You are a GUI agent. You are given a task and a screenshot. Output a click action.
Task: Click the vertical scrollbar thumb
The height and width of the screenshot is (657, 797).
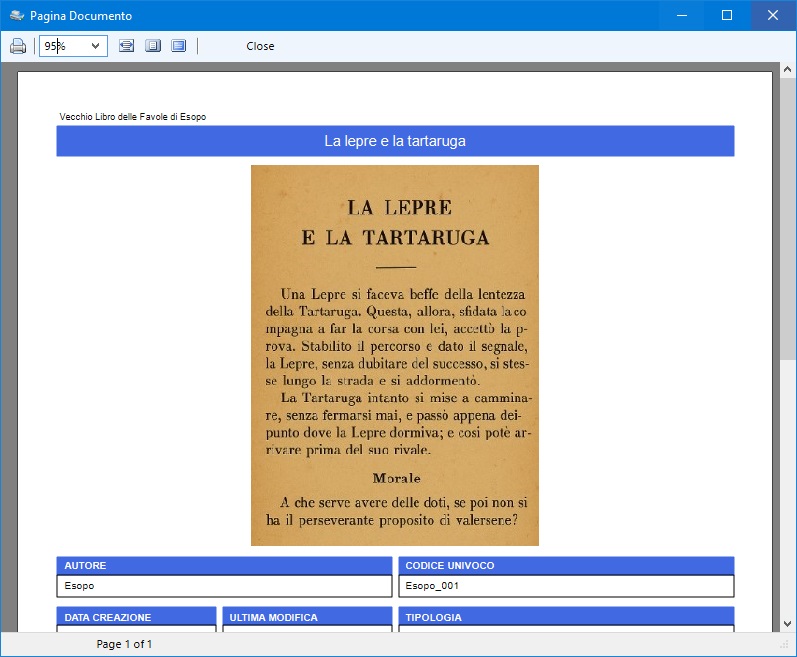click(x=787, y=220)
